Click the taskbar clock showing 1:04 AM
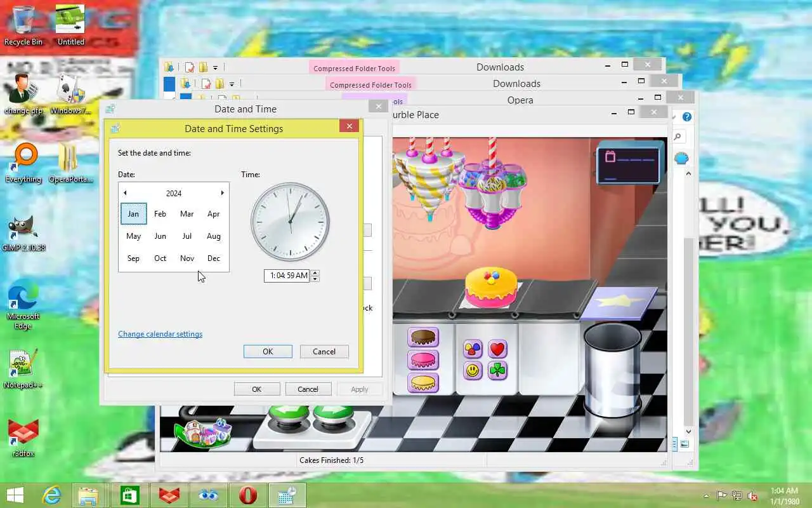The image size is (812, 508). click(x=784, y=496)
